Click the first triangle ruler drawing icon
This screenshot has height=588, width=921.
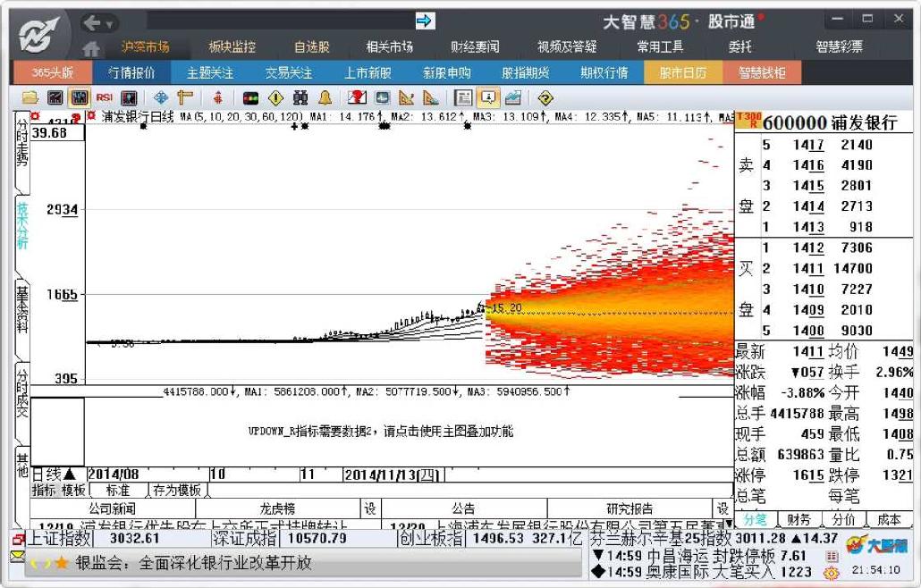point(407,97)
